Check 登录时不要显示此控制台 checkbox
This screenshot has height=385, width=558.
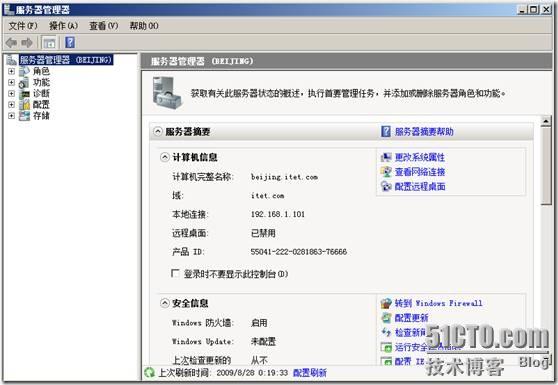click(175, 273)
